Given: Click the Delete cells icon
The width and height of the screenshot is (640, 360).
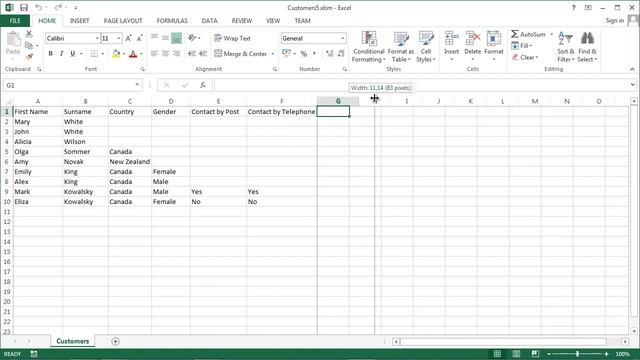Looking at the screenshot, I should point(473,39).
